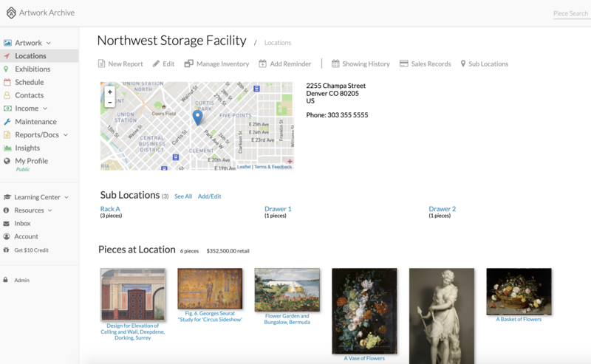Expand the Learning Center menu
This screenshot has width=591, height=364.
pyautogui.click(x=41, y=197)
